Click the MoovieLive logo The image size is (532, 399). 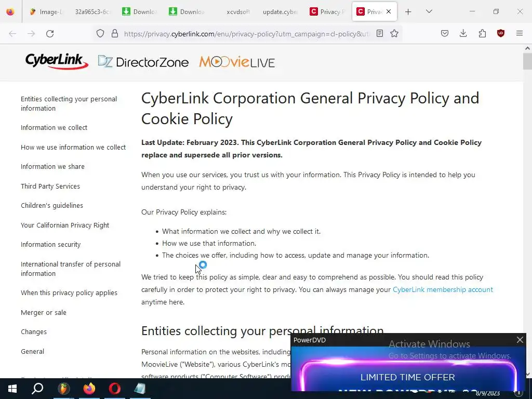(x=237, y=62)
